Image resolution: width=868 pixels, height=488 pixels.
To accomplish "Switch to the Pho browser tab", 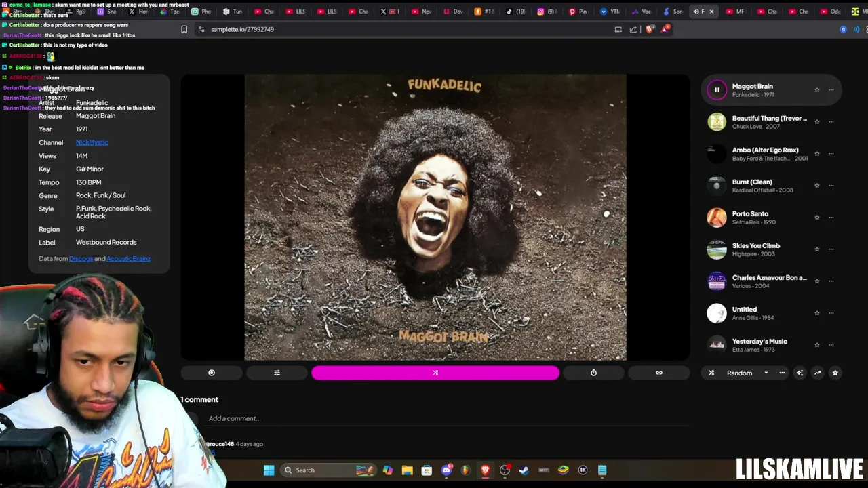I will [x=201, y=12].
